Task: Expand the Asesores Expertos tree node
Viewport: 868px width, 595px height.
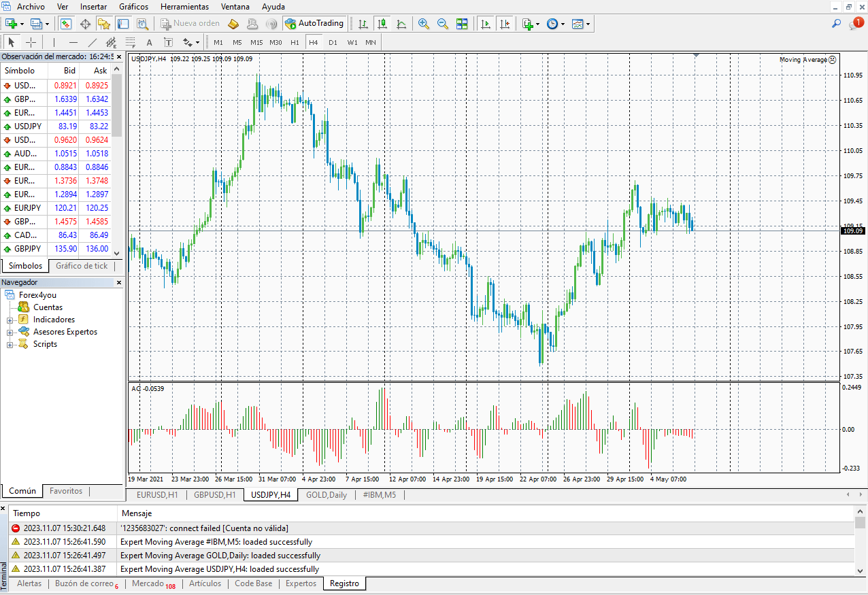Action: click(x=10, y=332)
